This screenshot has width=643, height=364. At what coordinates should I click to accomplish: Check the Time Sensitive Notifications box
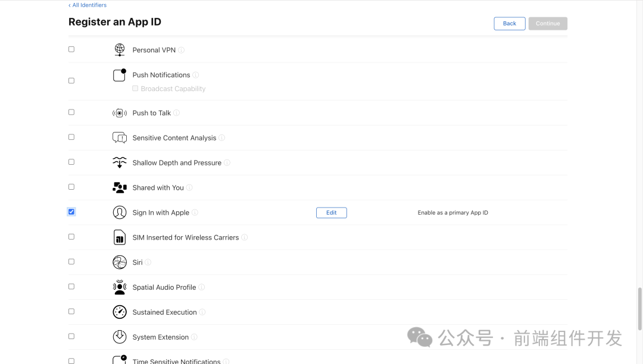click(x=71, y=361)
